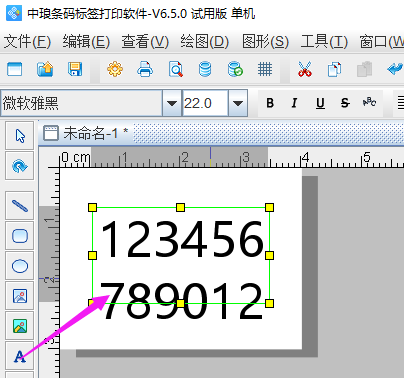The width and height of the screenshot is (404, 378).
Task: Select the ellipse drawing tool
Action: pos(20,266)
